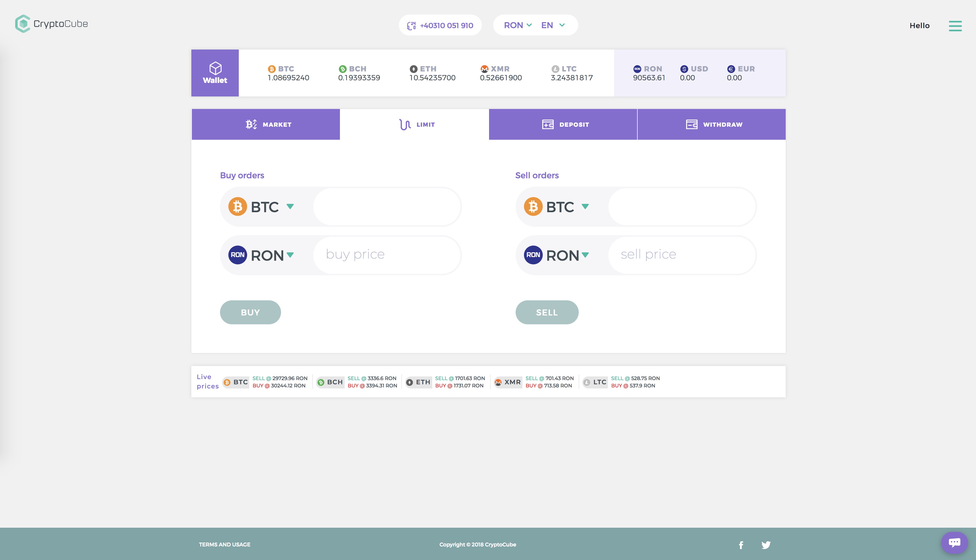976x560 pixels.
Task: Click the RON icon under Sell orders
Action: [x=533, y=255]
